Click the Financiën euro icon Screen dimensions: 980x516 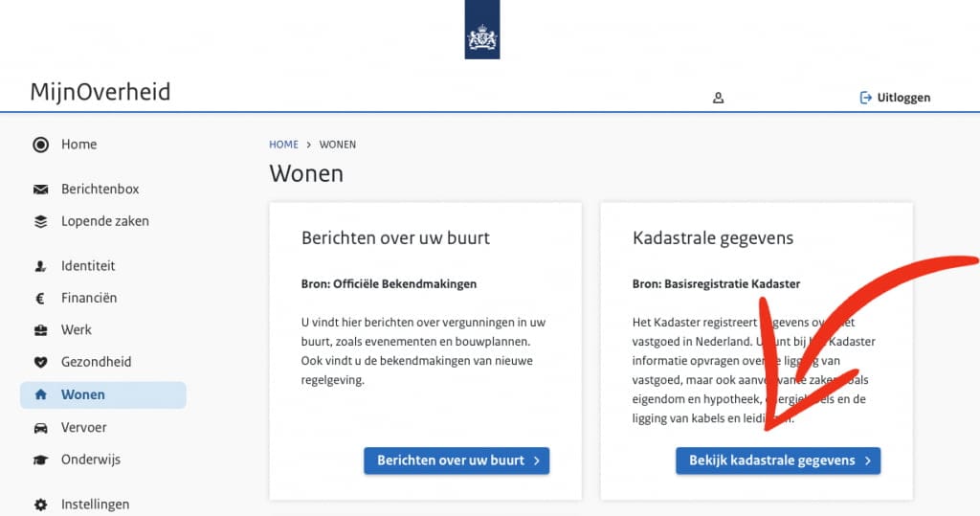(40, 299)
